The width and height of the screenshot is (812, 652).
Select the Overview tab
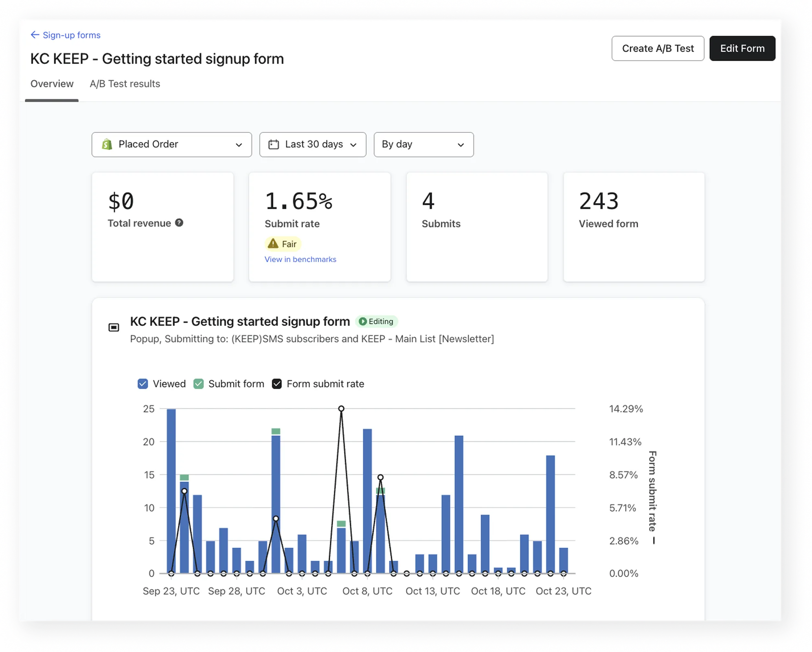pyautogui.click(x=52, y=84)
